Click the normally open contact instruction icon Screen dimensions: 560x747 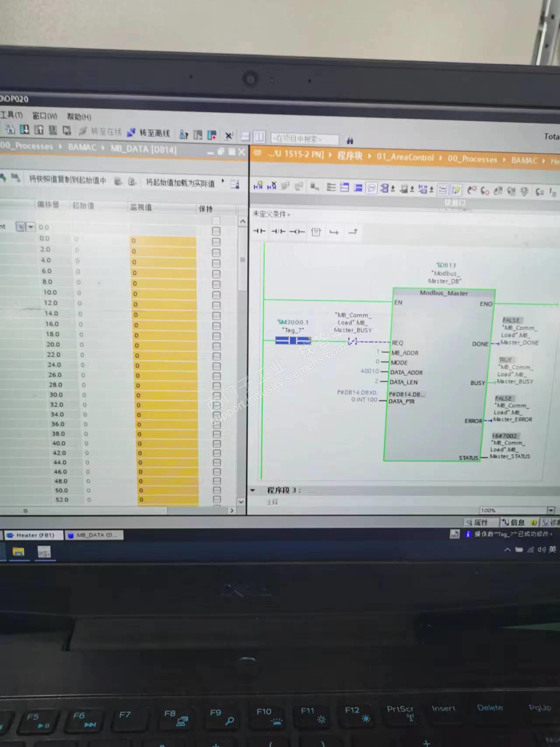pos(259,231)
